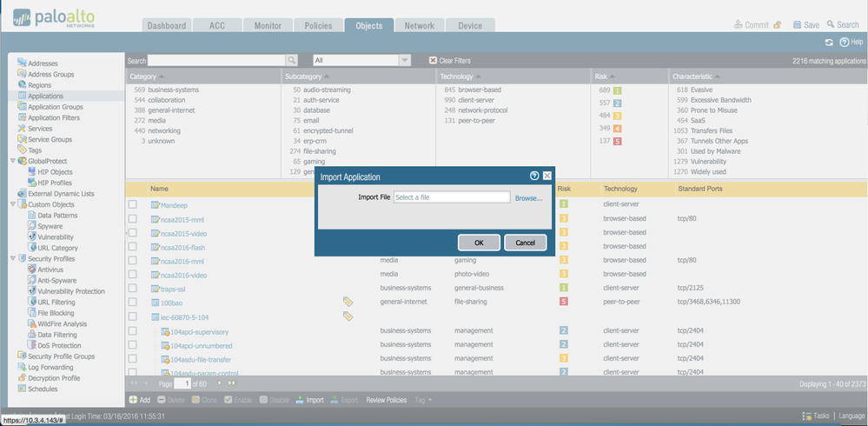Open Tasks from the status bar
The width and height of the screenshot is (868, 426).
point(808,416)
